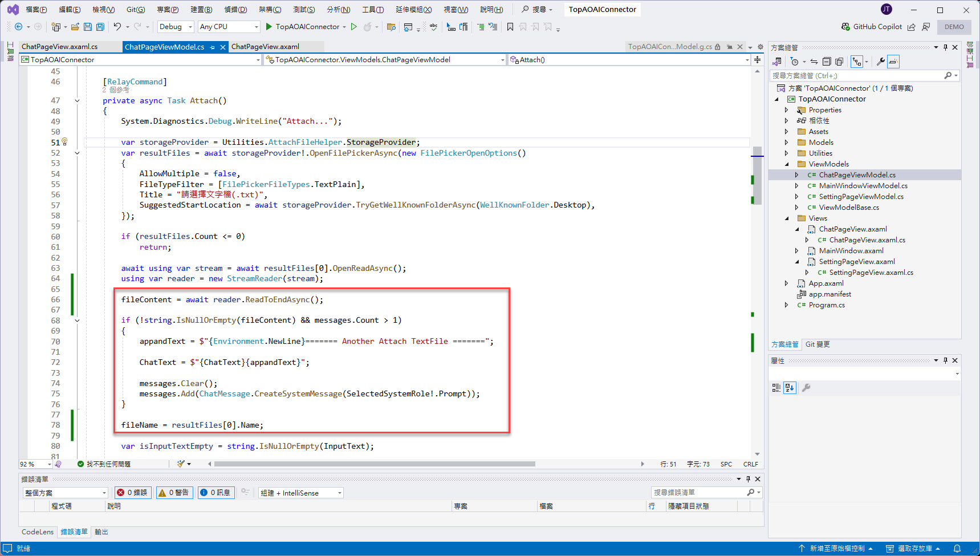Click the categorized icon in Properties panel

pyautogui.click(x=776, y=388)
